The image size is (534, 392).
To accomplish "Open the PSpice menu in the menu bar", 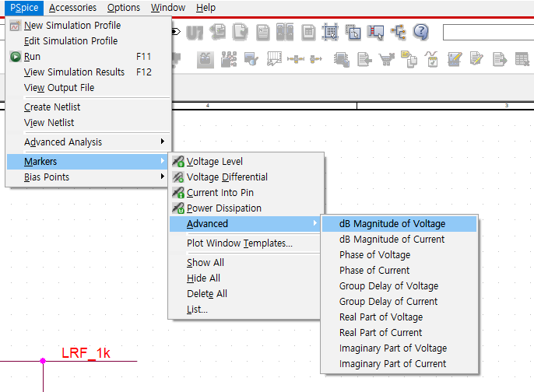I will coord(24,8).
